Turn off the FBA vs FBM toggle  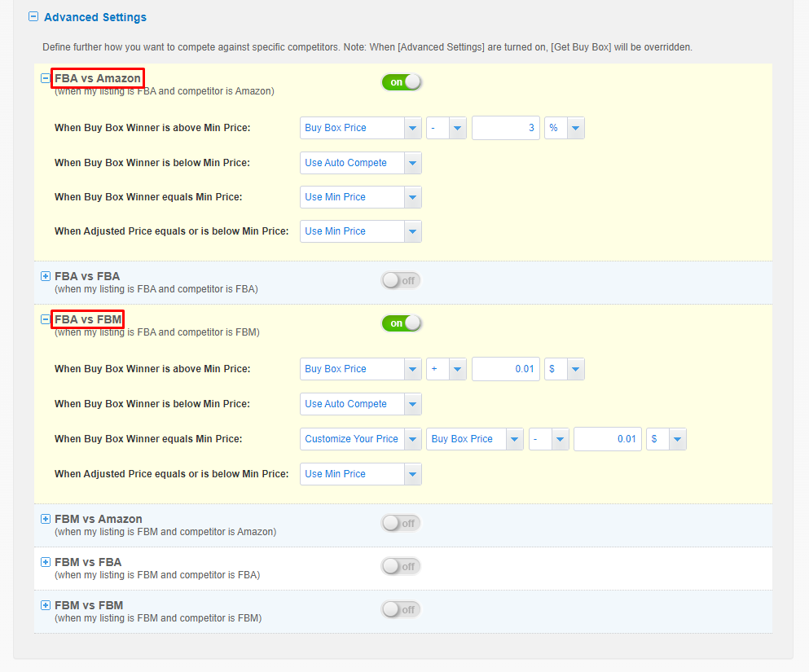tap(402, 323)
